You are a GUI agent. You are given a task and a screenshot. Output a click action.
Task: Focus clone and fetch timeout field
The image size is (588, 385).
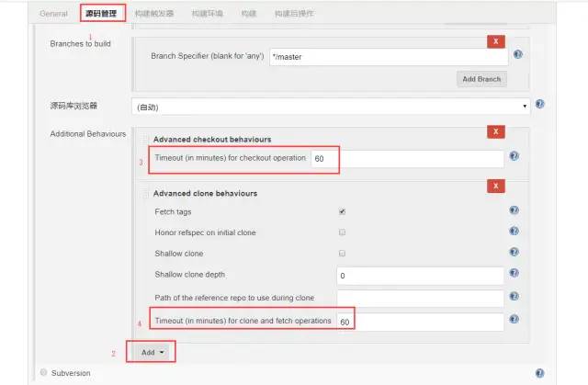point(420,322)
